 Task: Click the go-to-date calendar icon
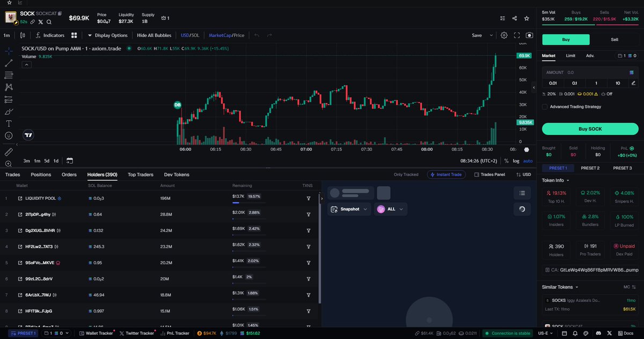[70, 161]
